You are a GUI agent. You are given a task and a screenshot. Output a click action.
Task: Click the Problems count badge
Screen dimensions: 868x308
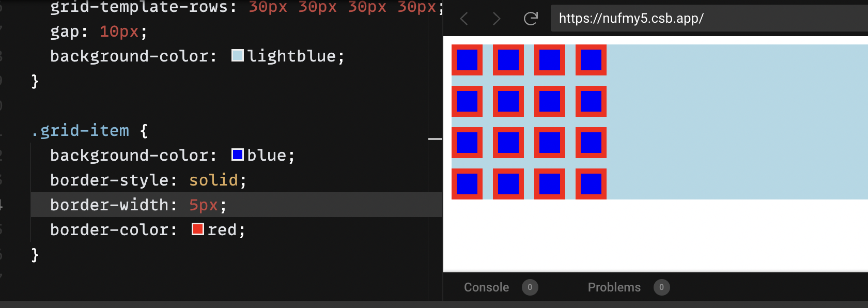(661, 287)
